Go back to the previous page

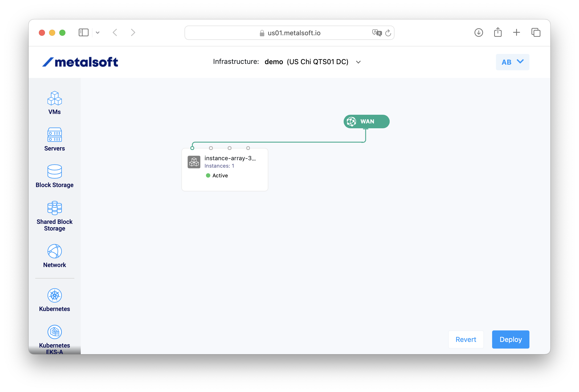115,32
